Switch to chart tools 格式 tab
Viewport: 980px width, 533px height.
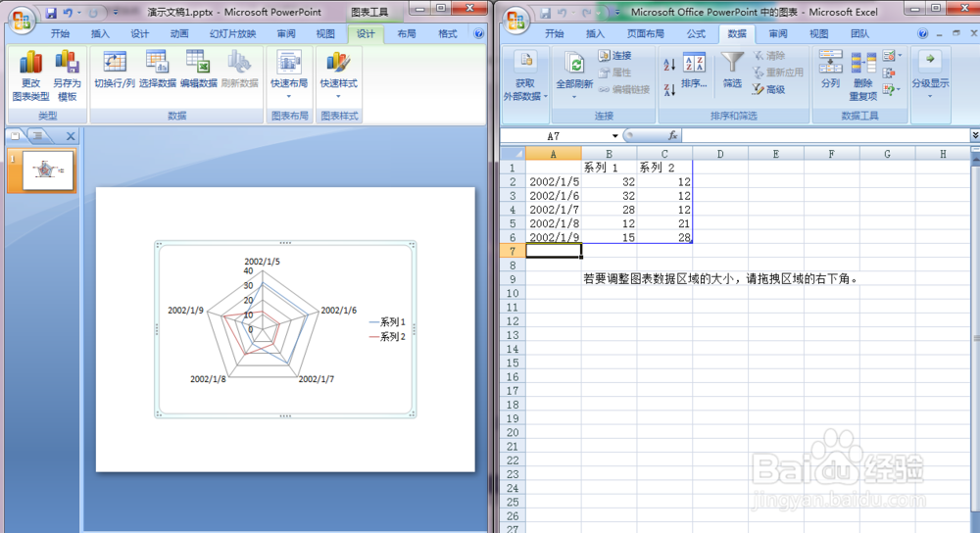448,33
